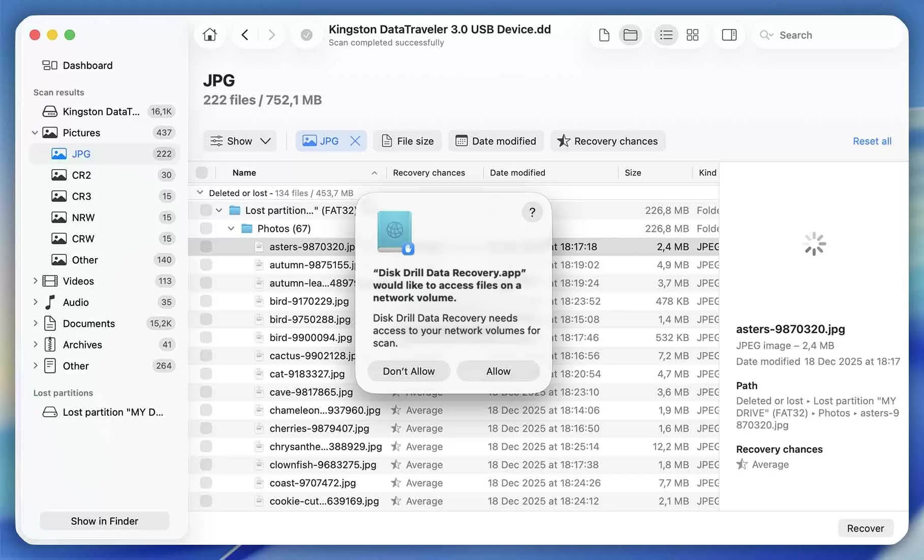
Task: Click the scan status checkmark icon
Action: tap(306, 35)
